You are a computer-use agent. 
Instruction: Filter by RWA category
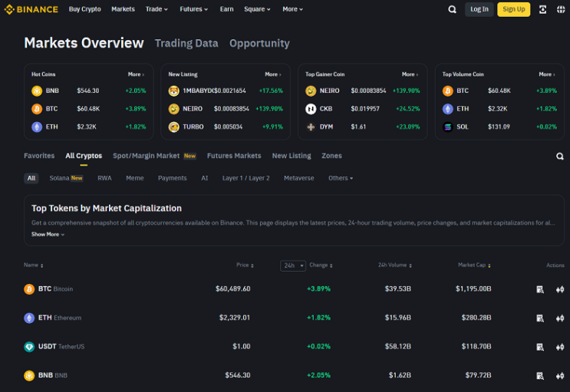104,178
